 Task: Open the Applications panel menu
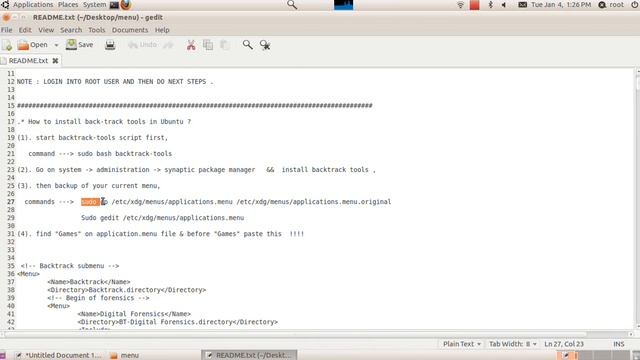coord(33,4)
